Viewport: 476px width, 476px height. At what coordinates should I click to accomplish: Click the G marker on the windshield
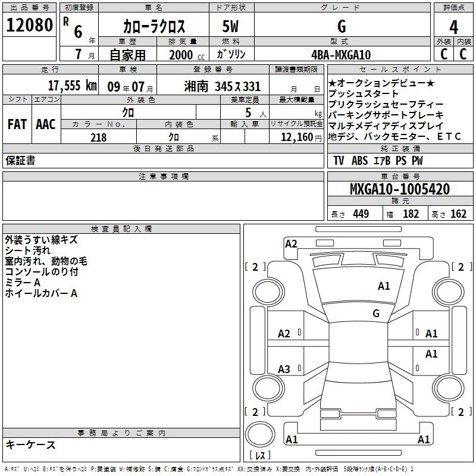pos(376,313)
